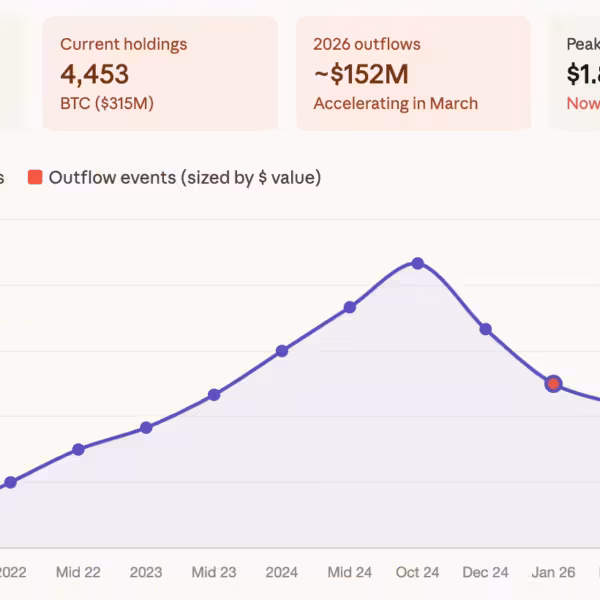Select the Oct 24 peak data point
600x600 pixels.
point(418,264)
